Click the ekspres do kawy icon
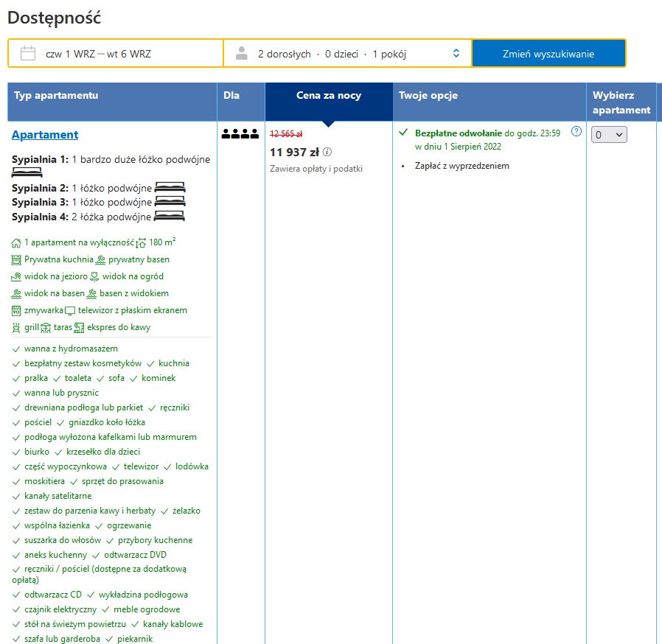The height and width of the screenshot is (644, 662). [79, 328]
